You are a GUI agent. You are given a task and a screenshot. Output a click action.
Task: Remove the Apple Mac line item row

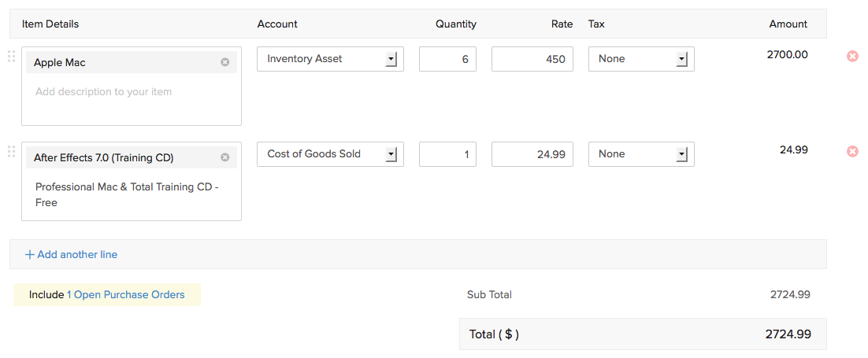852,56
